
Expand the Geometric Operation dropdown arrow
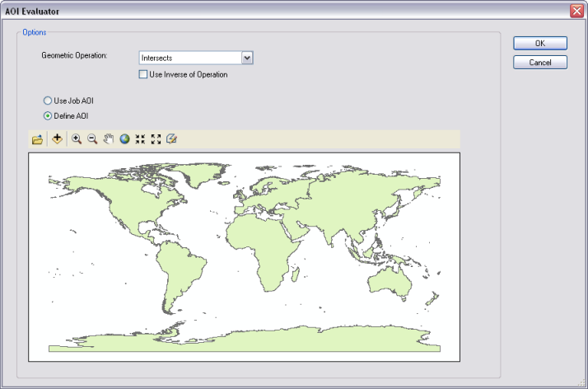246,58
